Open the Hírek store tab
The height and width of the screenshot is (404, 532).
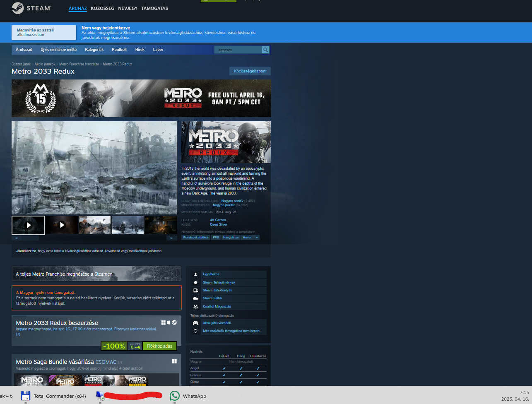pos(140,50)
